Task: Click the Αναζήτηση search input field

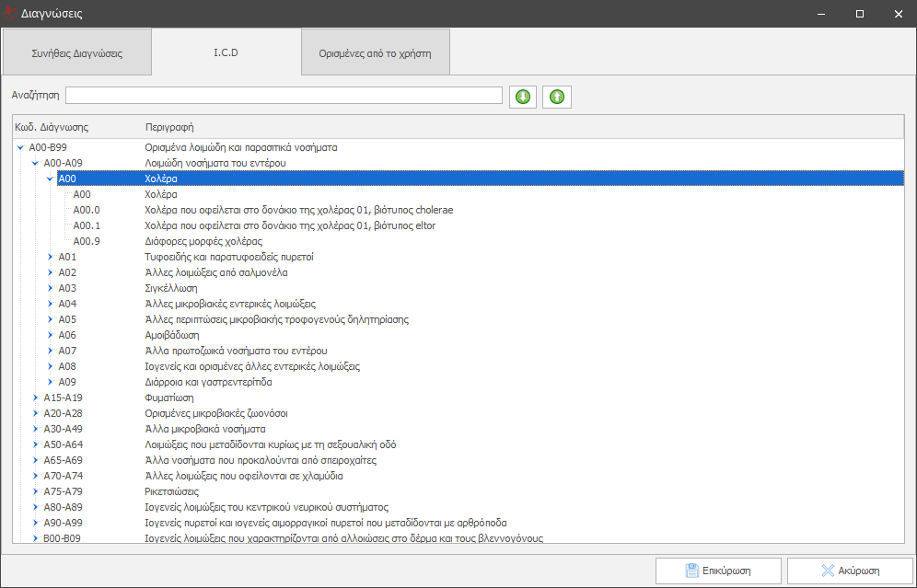Action: [x=284, y=96]
